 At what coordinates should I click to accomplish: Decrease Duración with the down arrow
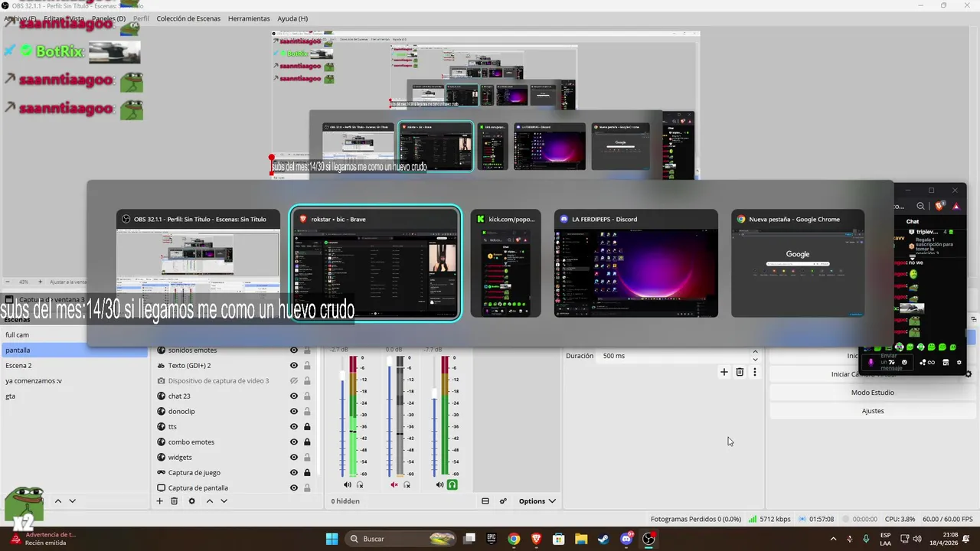(756, 360)
